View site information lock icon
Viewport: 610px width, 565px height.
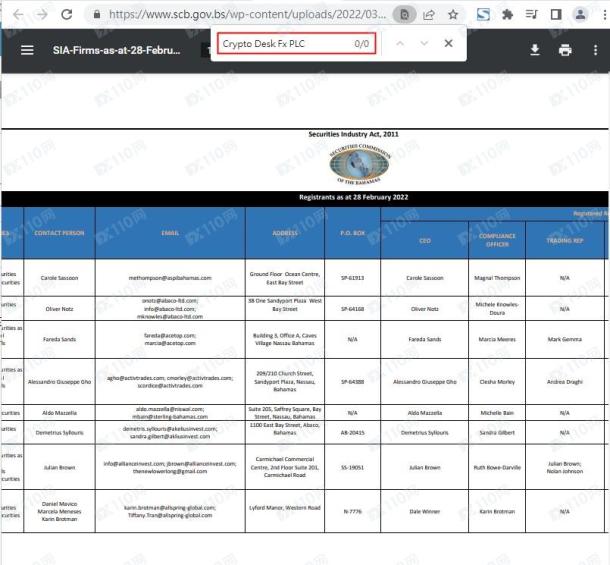97,15
